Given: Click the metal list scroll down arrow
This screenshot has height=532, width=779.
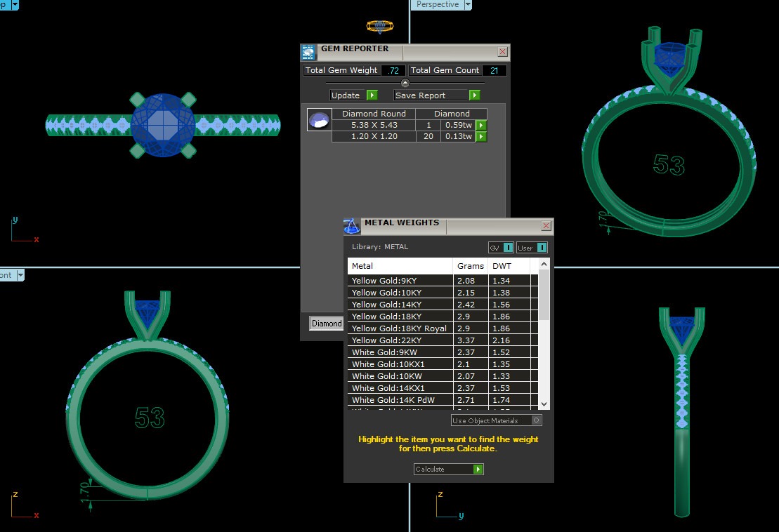Looking at the screenshot, I should (544, 404).
